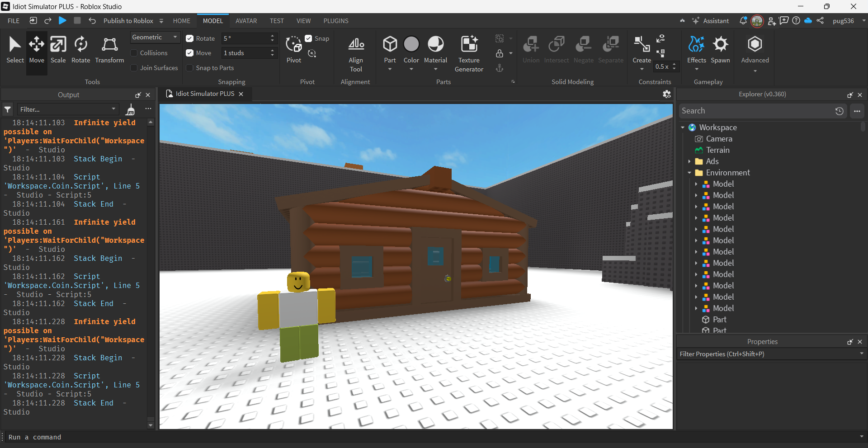This screenshot has height=448, width=868.
Task: Click the move studs increment field
Action: coord(244,53)
